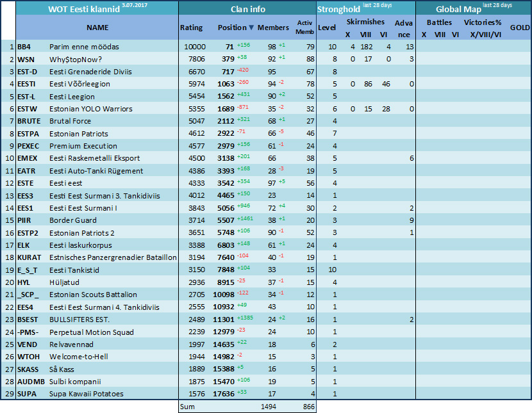
Task: Click the Activ Memb column header
Action: point(304,27)
